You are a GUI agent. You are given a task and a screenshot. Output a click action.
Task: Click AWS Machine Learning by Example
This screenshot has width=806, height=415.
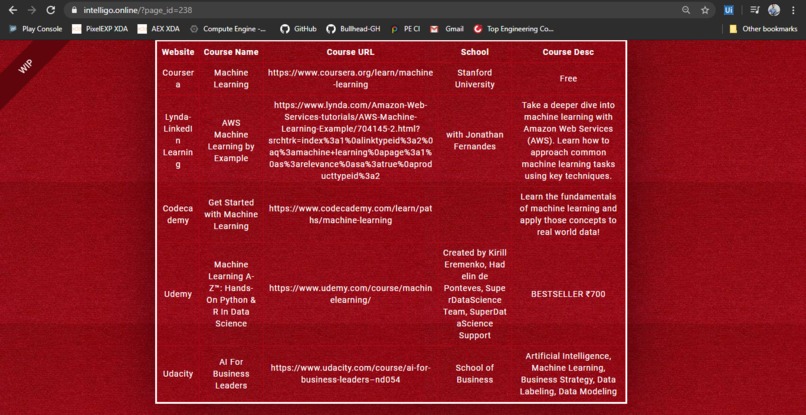231,140
